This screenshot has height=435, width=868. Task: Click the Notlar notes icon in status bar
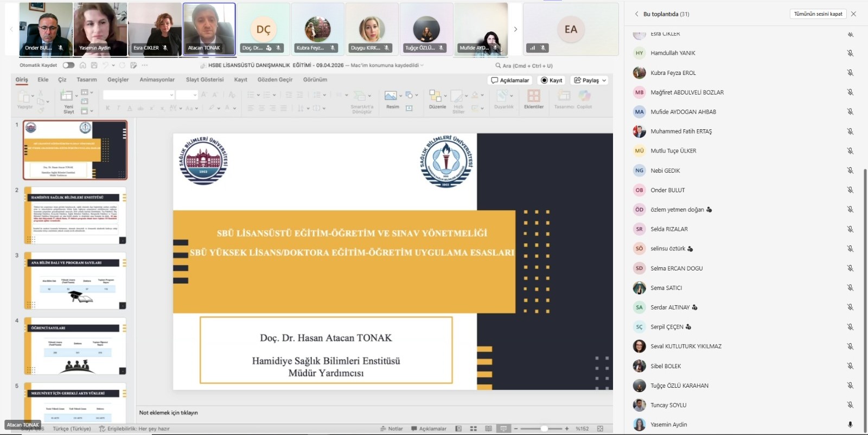[x=392, y=428]
